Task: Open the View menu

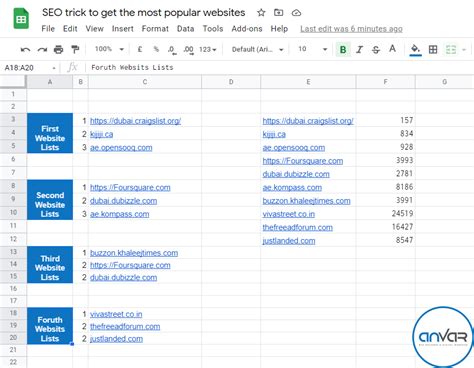Action: (94, 29)
